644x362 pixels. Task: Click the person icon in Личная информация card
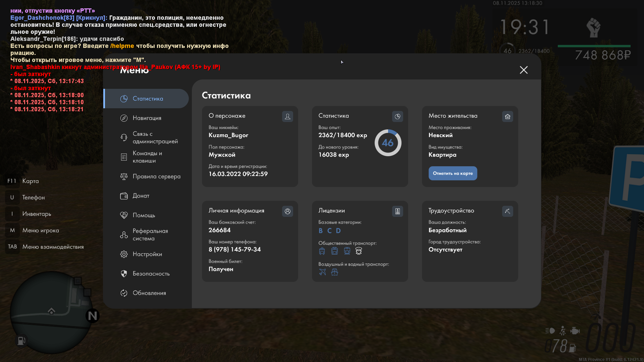tap(287, 211)
